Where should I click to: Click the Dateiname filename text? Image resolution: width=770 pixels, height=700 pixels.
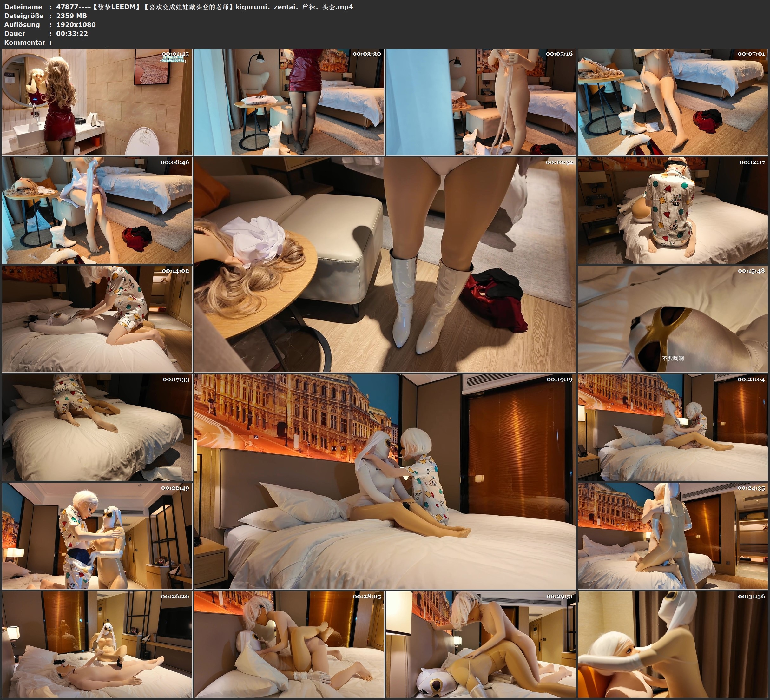tap(204, 7)
